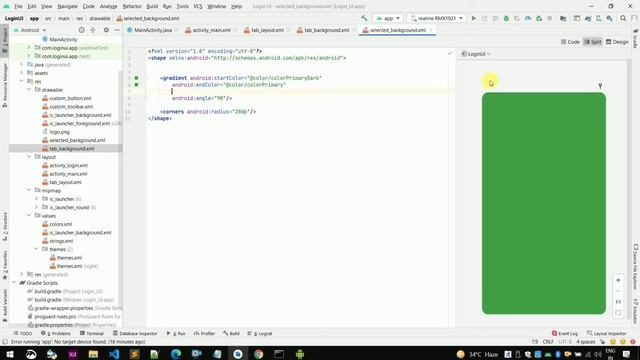The width and height of the screenshot is (640, 360).
Task: Open the Event Log panel
Action: point(564,333)
